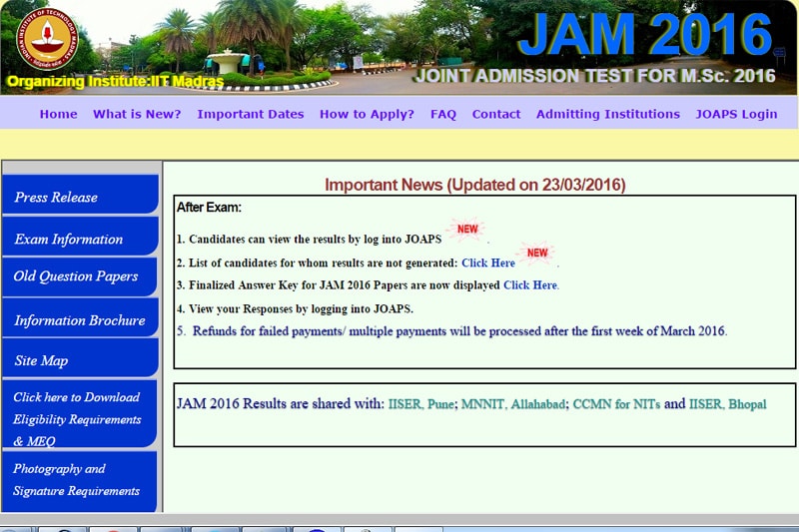The width and height of the screenshot is (799, 532).
Task: Go to the Home page
Action: click(58, 114)
